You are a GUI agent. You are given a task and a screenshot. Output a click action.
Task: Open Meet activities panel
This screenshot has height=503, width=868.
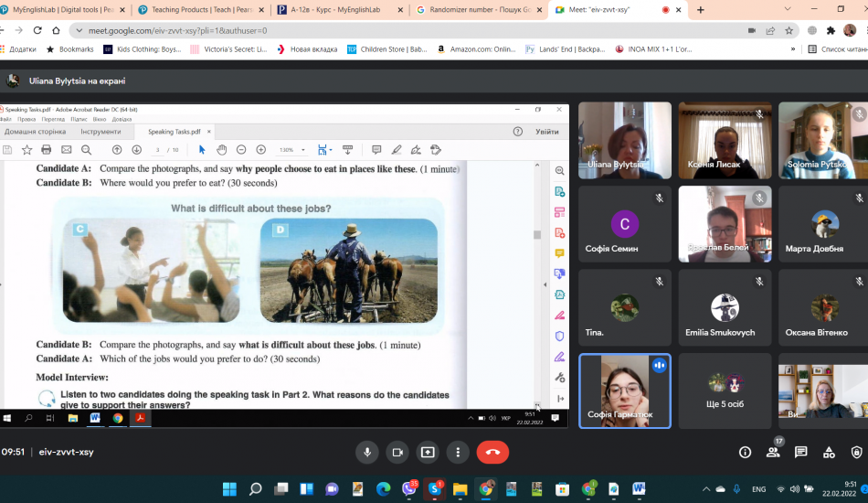[x=829, y=452]
